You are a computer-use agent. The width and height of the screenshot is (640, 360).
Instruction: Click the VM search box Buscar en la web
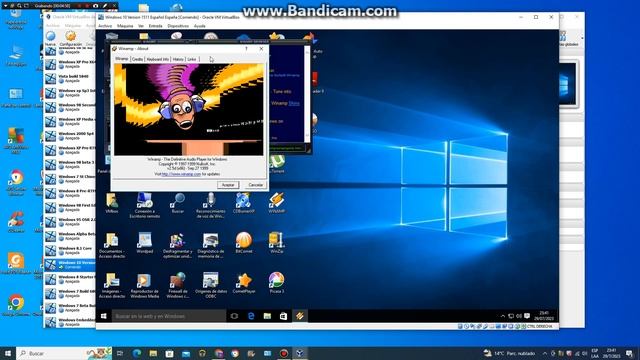point(169,316)
